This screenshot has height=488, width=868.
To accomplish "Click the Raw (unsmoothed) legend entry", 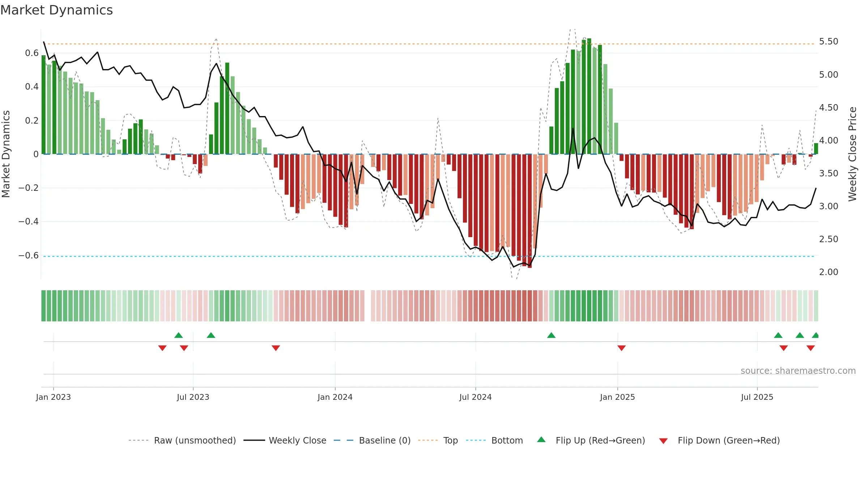I will (x=182, y=440).
